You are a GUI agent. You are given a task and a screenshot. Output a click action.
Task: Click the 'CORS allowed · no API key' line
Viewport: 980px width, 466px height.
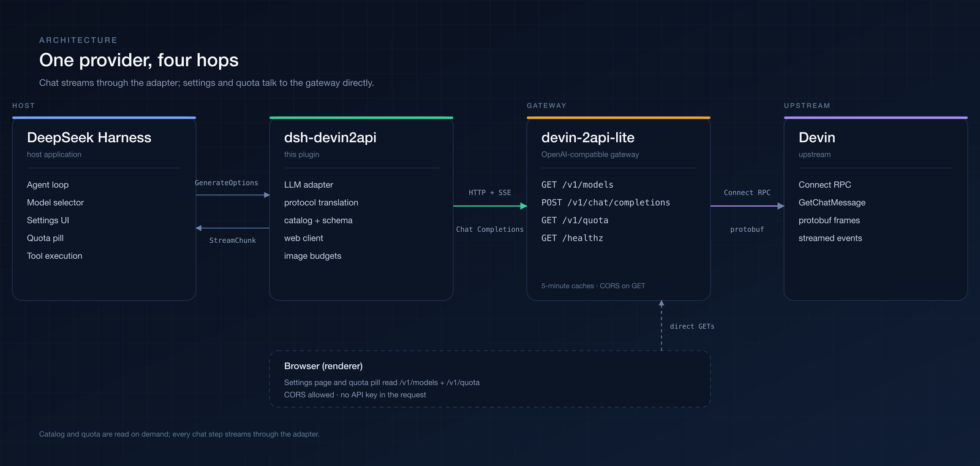click(355, 395)
